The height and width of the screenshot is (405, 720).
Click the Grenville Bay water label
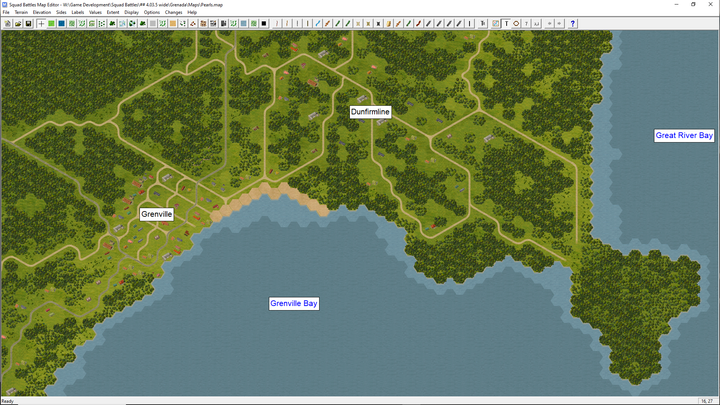point(293,304)
